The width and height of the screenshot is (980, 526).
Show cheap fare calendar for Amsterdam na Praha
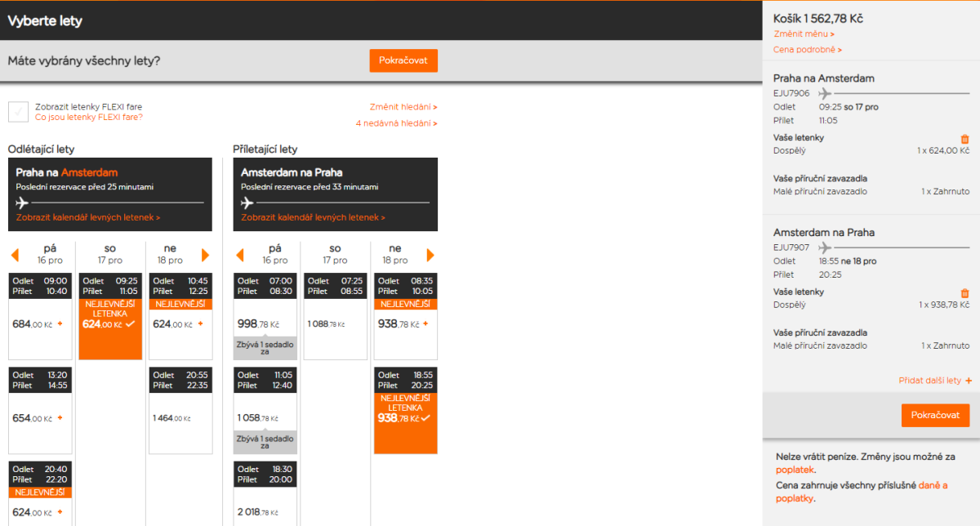[x=313, y=218]
